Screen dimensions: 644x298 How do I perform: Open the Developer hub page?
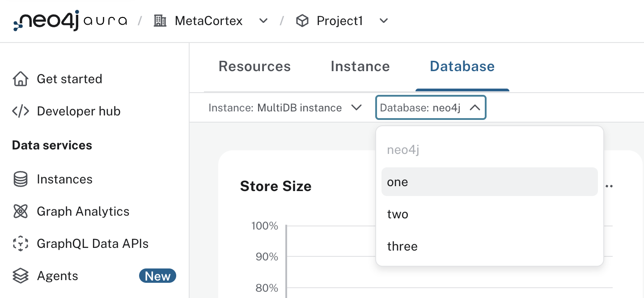[x=79, y=111]
